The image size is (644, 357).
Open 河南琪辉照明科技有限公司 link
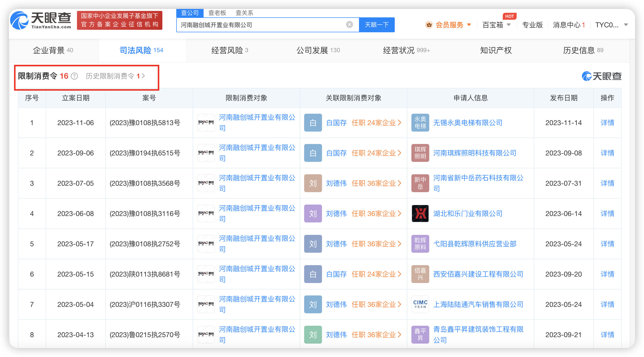(x=474, y=153)
